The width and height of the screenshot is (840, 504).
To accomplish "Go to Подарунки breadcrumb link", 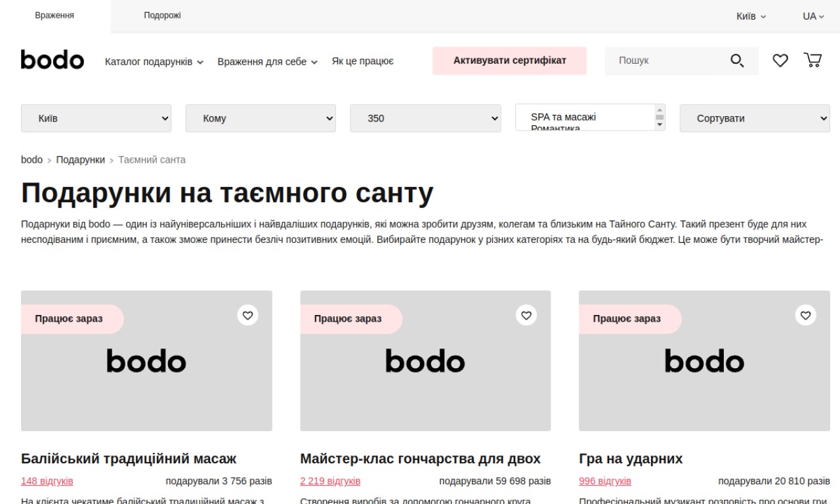I will point(80,159).
